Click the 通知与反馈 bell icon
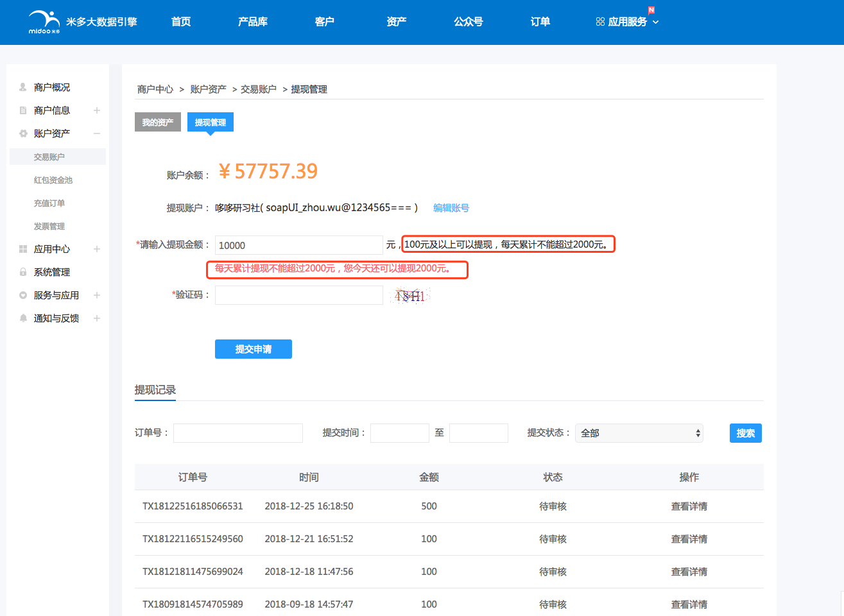Screen dimensions: 844x616 tap(23, 318)
